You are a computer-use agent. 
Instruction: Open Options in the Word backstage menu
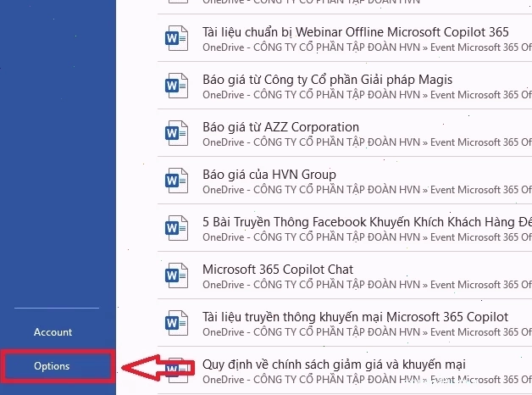click(x=52, y=366)
